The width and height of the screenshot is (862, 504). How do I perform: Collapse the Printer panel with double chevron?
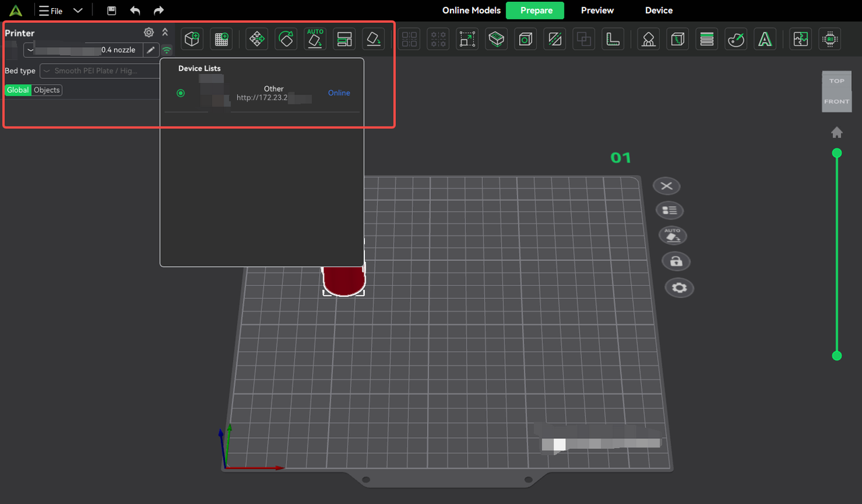pyautogui.click(x=165, y=32)
